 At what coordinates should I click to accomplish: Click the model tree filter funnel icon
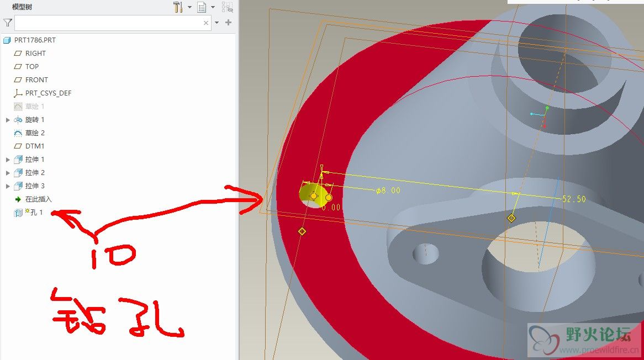click(x=7, y=23)
